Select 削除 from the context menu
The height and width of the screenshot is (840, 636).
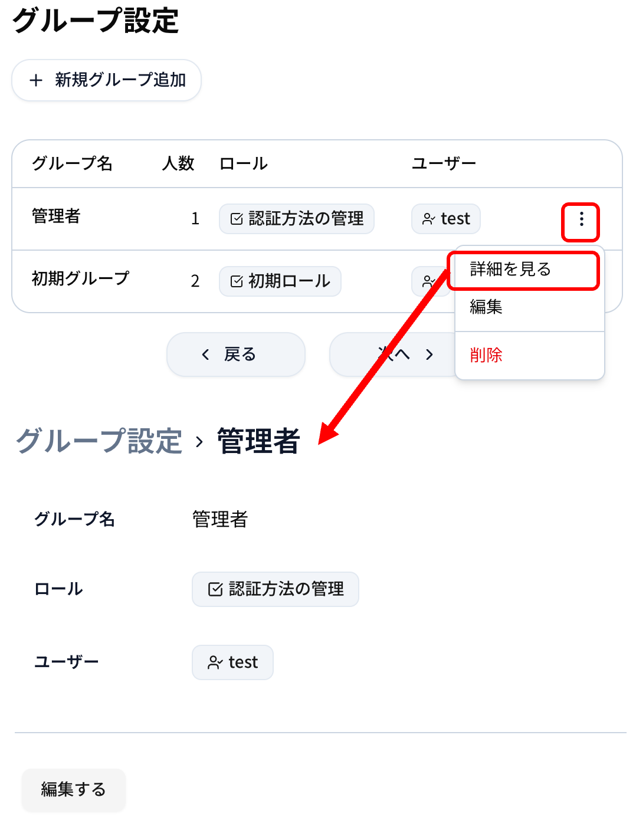coord(486,355)
